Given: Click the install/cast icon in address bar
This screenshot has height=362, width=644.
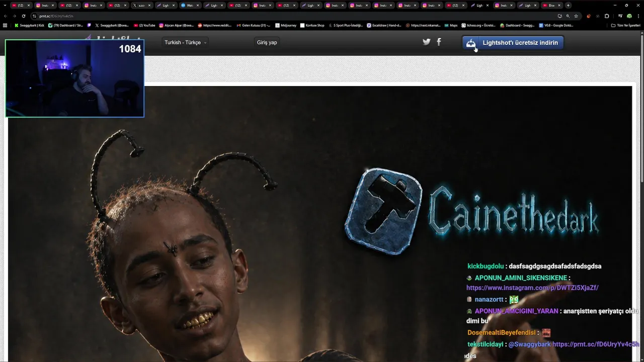Looking at the screenshot, I should (559, 16).
